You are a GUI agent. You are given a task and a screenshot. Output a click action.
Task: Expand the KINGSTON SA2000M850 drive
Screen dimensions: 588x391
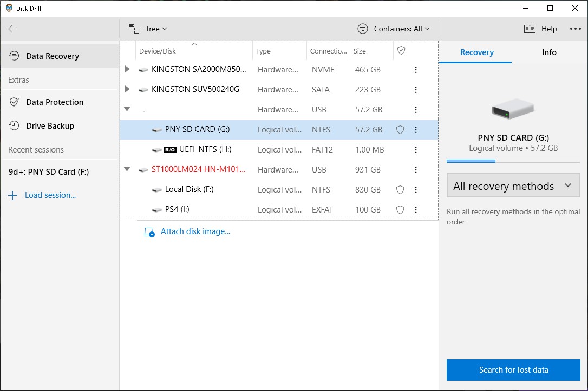[127, 69]
